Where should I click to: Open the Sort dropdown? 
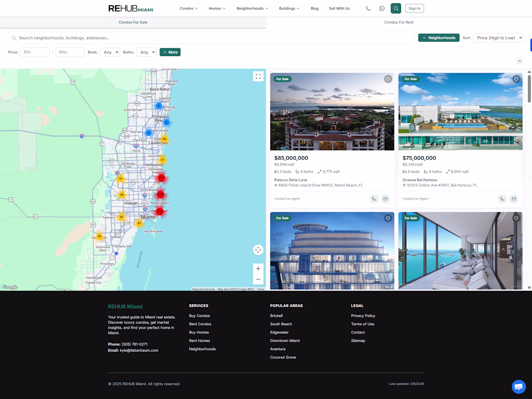(x=498, y=38)
